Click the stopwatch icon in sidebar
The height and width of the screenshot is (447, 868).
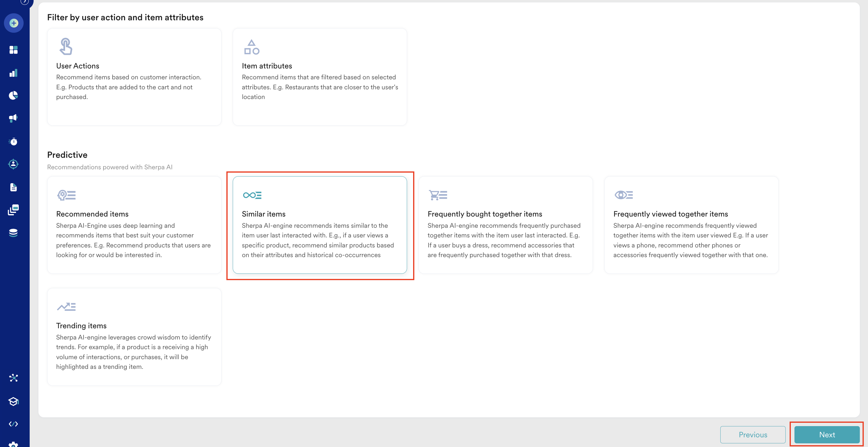point(14,141)
